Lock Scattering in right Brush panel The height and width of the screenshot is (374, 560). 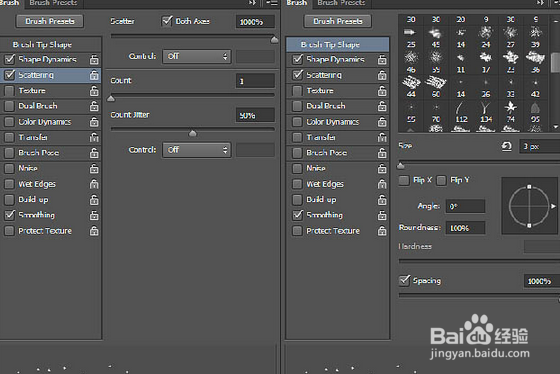point(382,75)
